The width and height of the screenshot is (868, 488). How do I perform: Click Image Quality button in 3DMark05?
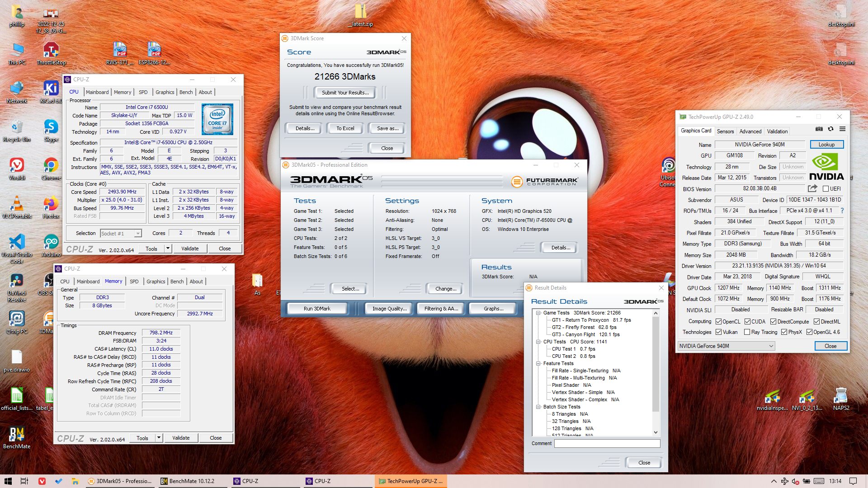pos(389,308)
